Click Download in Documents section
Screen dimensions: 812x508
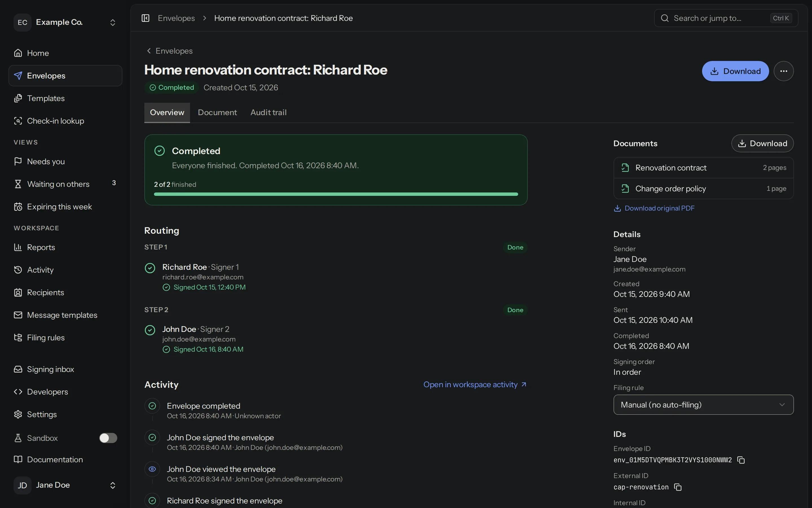(x=762, y=143)
